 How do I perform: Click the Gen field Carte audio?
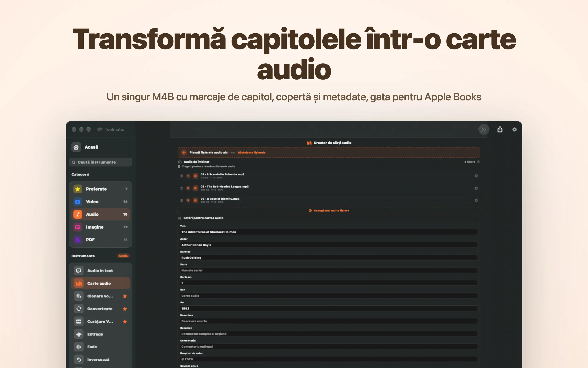coord(329,296)
